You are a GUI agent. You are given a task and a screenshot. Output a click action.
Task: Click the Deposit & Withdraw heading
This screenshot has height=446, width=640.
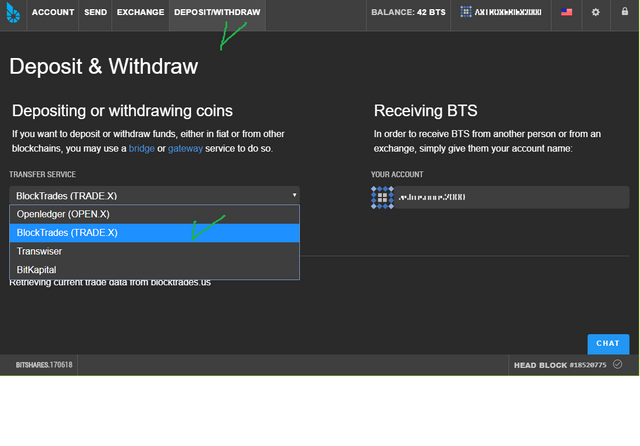(104, 66)
